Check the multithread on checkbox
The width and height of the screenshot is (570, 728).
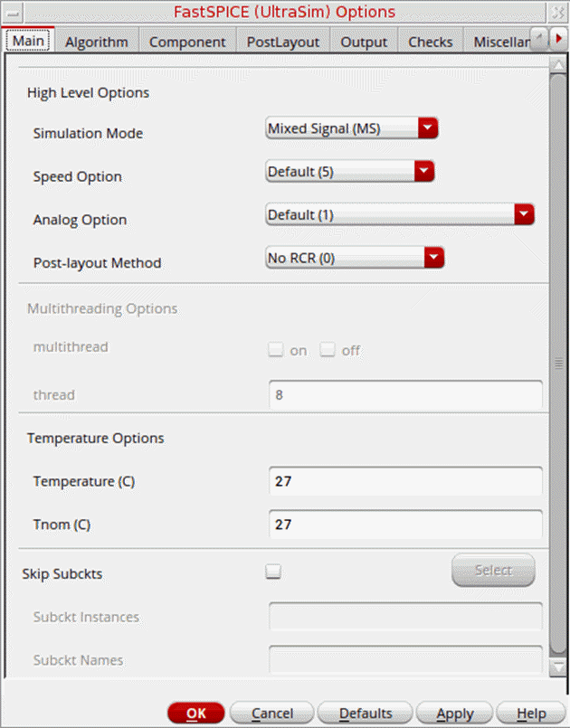pos(276,350)
